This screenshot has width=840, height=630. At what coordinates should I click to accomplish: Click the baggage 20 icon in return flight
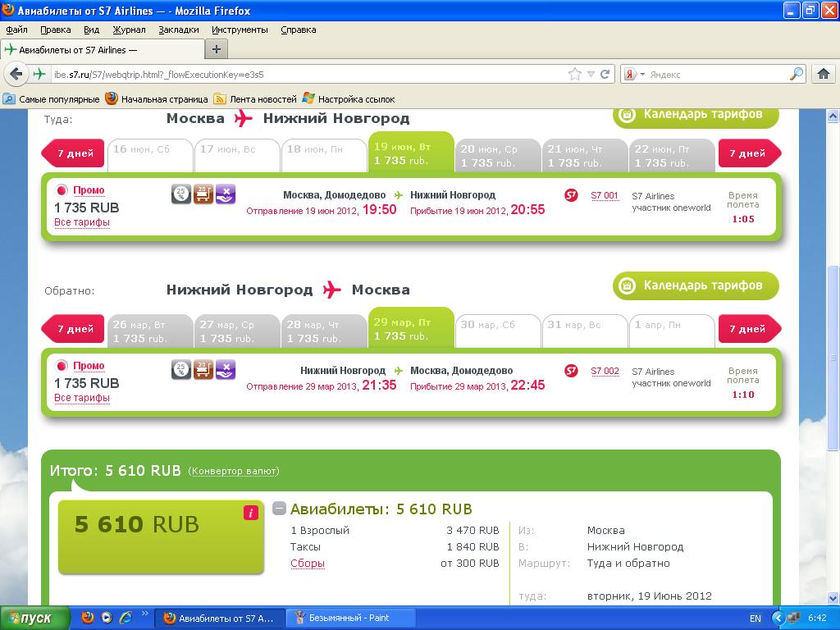point(203,370)
